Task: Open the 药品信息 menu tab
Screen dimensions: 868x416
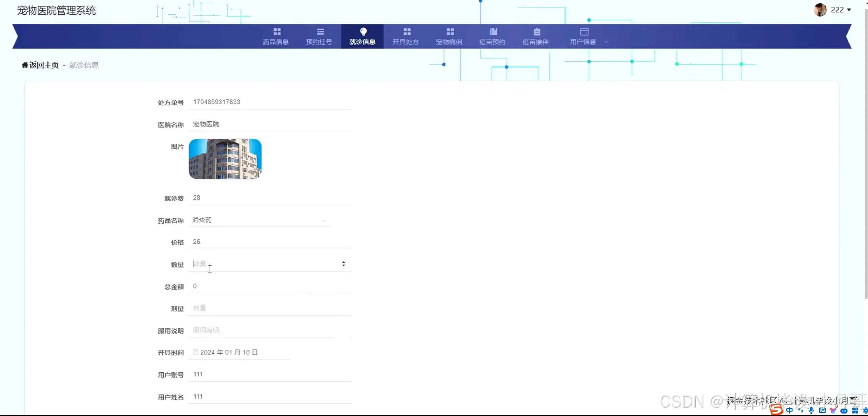Action: pyautogui.click(x=276, y=36)
